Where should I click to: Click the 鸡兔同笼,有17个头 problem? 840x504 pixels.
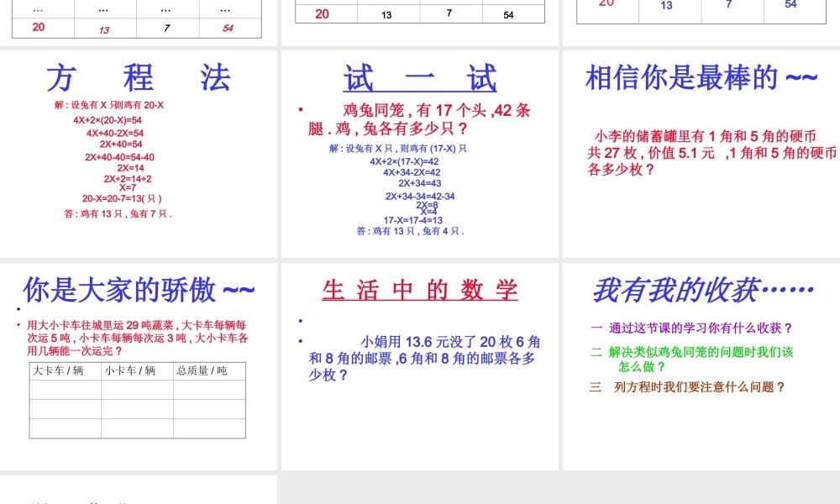click(x=419, y=119)
